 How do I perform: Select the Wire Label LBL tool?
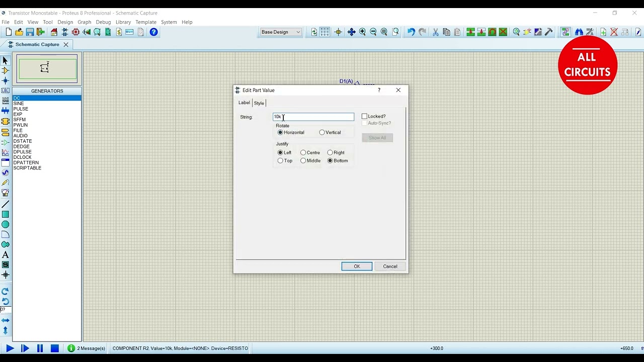pos(6,91)
